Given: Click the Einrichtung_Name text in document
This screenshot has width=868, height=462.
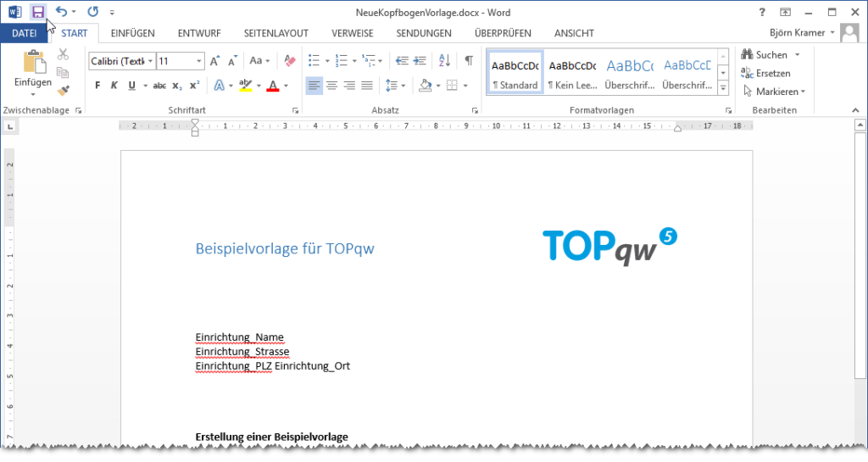Looking at the screenshot, I should [x=239, y=337].
